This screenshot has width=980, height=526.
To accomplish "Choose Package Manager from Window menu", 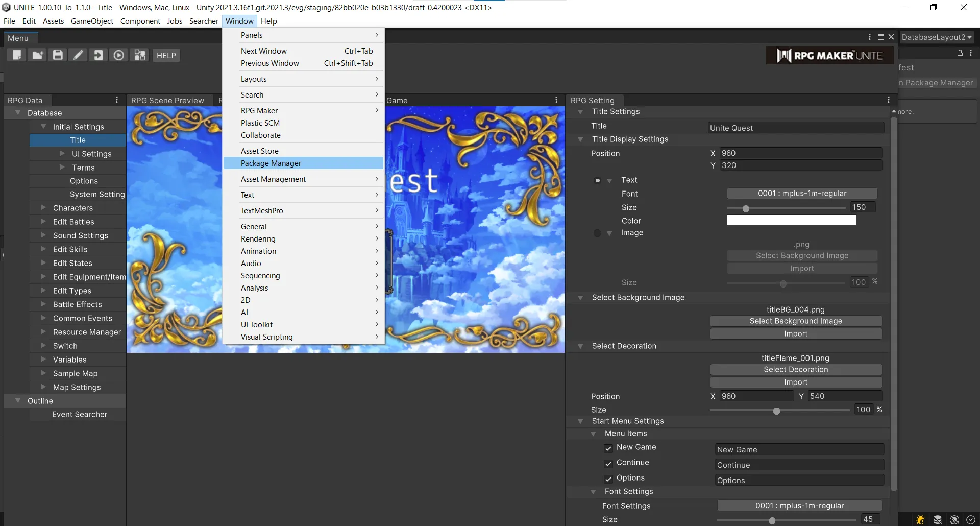I will point(271,163).
